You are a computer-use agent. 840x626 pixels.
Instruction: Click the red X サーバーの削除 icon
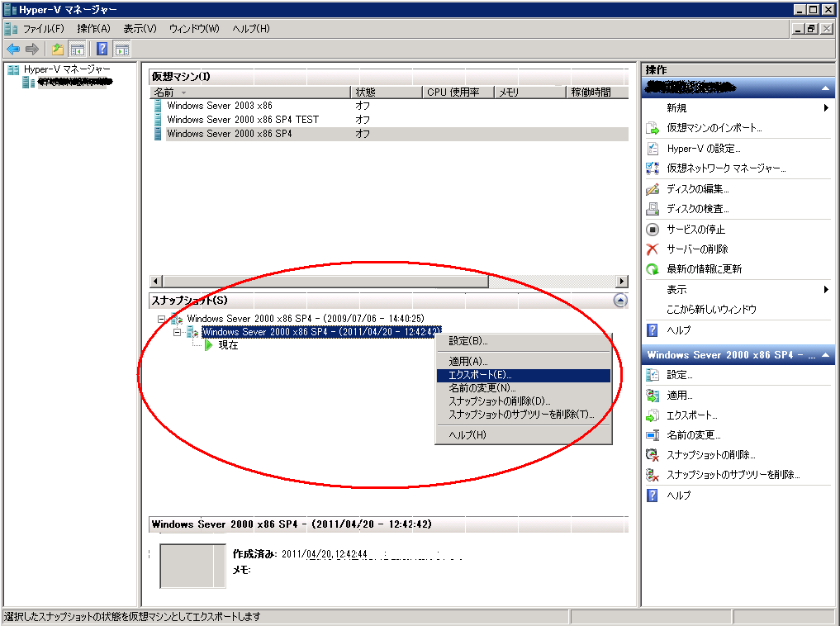[652, 249]
